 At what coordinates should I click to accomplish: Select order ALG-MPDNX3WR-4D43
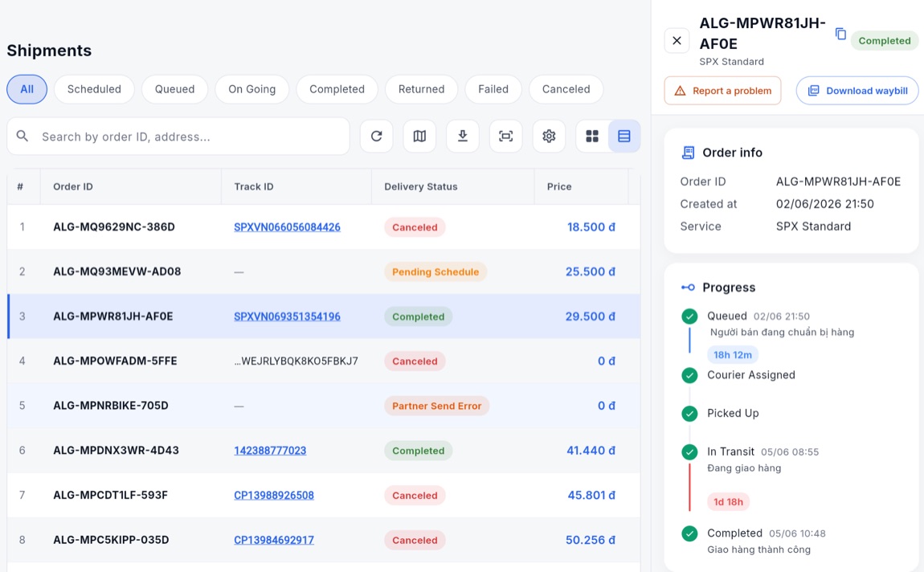[x=116, y=451]
